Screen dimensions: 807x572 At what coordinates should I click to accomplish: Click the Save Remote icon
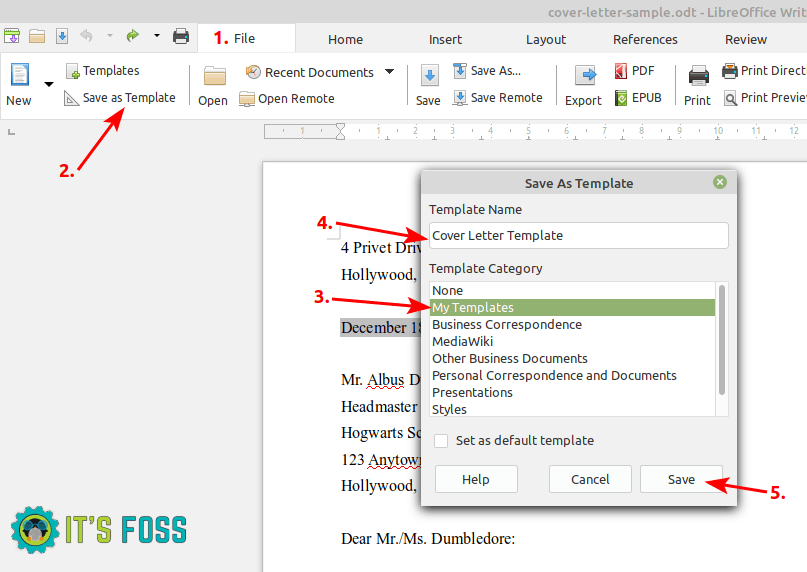point(460,98)
